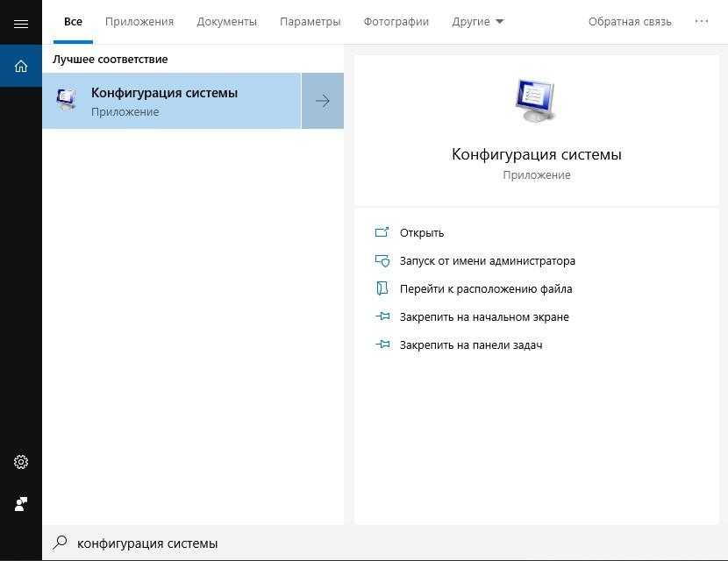Select Закрепить на начальном экране
728x561 pixels.
pos(483,316)
